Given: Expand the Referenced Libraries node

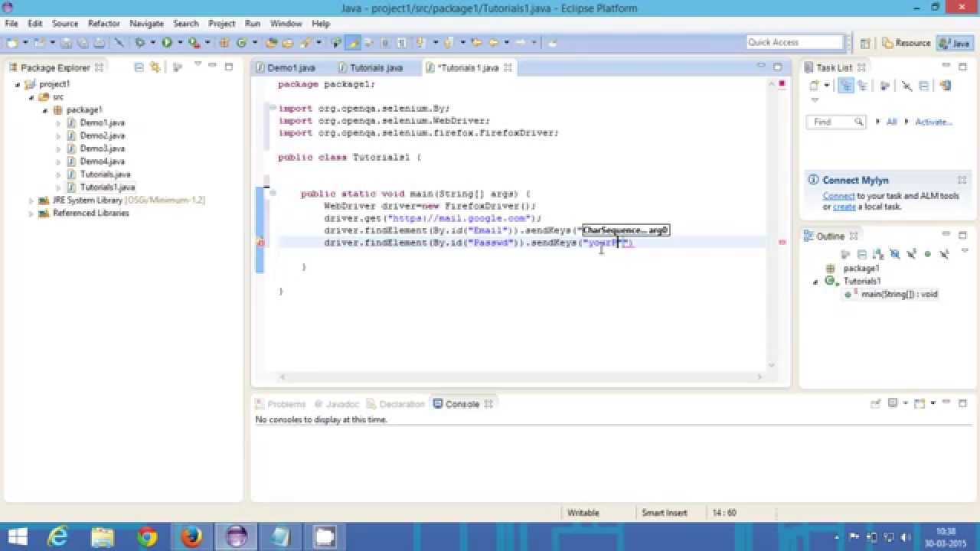Looking at the screenshot, I should [31, 214].
